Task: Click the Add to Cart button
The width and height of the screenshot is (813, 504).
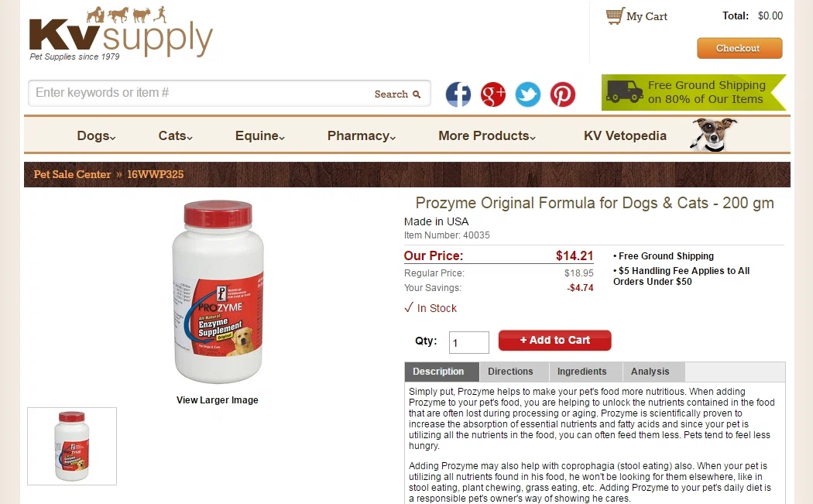Action: tap(555, 340)
